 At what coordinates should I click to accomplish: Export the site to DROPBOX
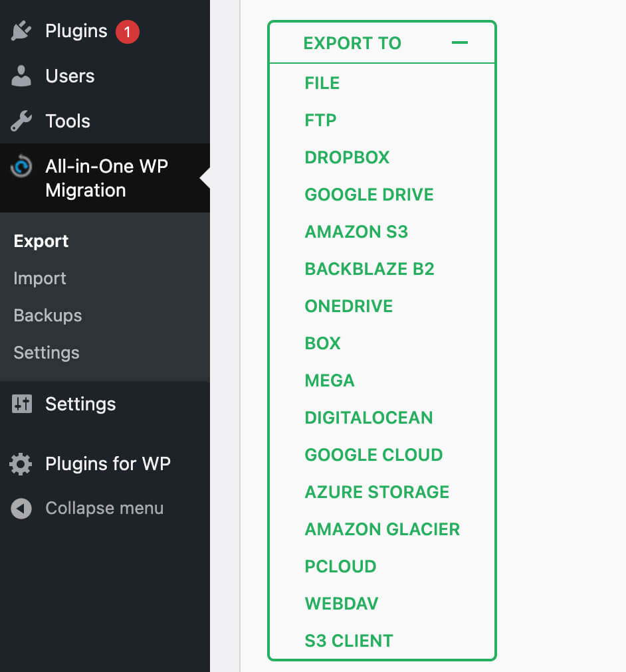347,157
